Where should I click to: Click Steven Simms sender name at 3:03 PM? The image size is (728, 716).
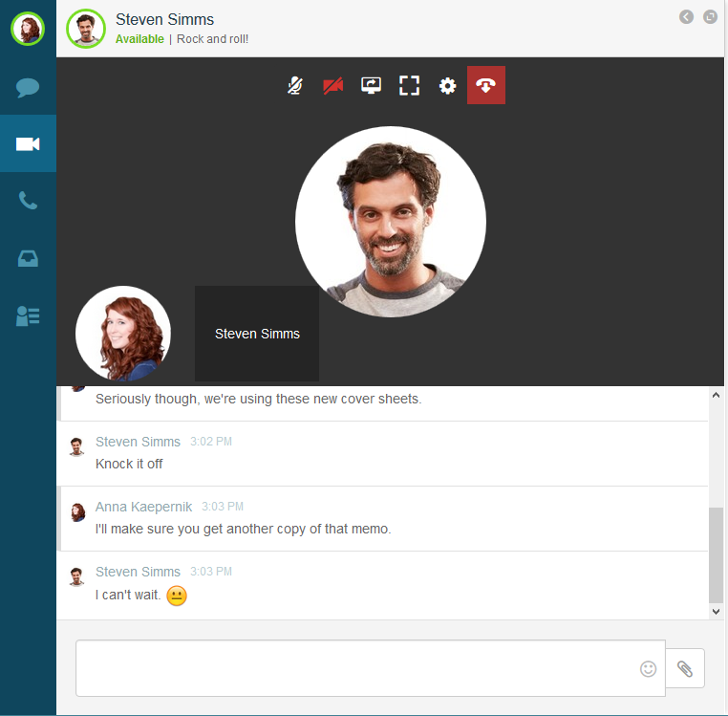click(138, 572)
